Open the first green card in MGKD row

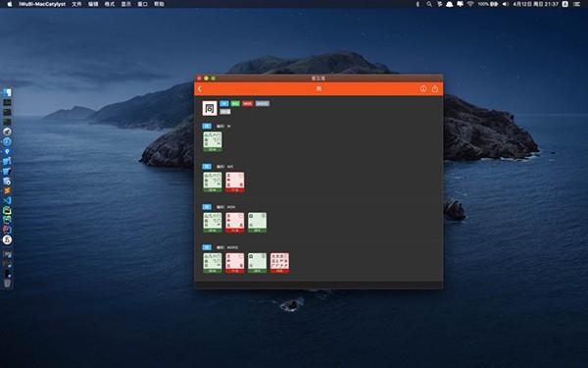coord(213,263)
